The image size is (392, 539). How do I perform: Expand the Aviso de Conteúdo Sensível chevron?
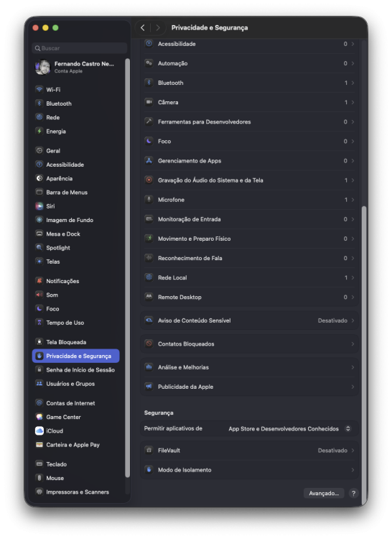pyautogui.click(x=353, y=321)
